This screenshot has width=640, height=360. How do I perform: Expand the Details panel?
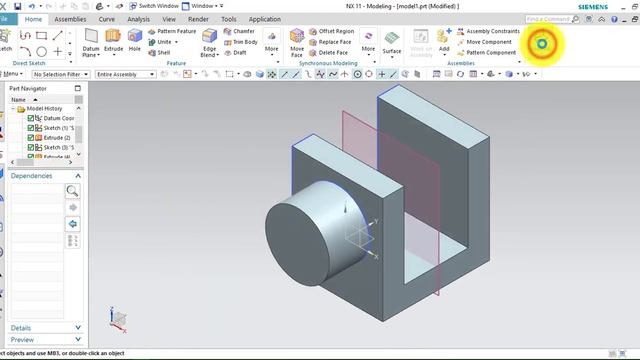click(78, 328)
